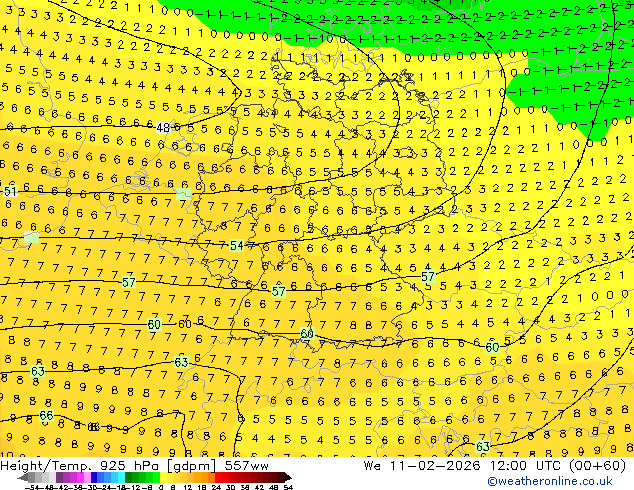This screenshot has width=634, height=490.
Task: Click the 'Height/Temp. 925 hPa [gdpm]' title text
Action: pyautogui.click(x=110, y=466)
